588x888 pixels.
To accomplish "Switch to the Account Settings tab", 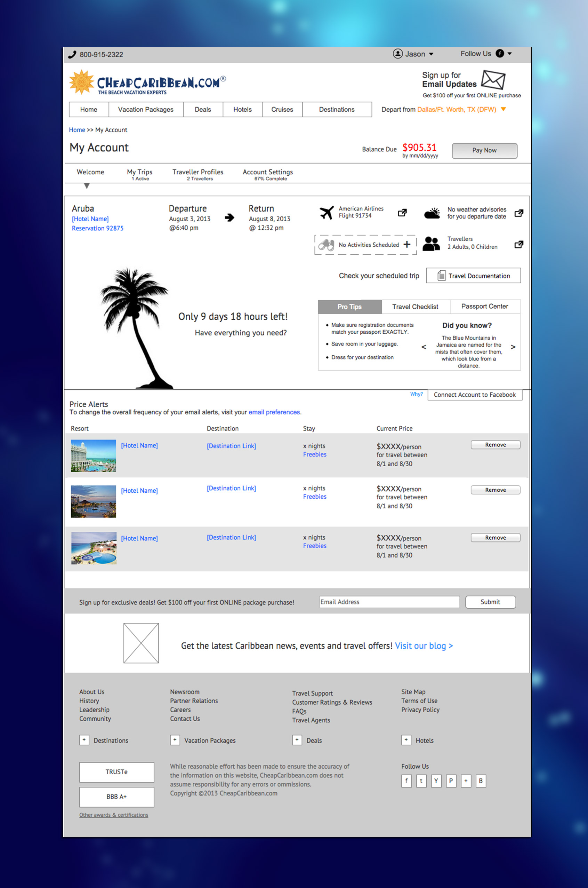I will pyautogui.click(x=268, y=174).
